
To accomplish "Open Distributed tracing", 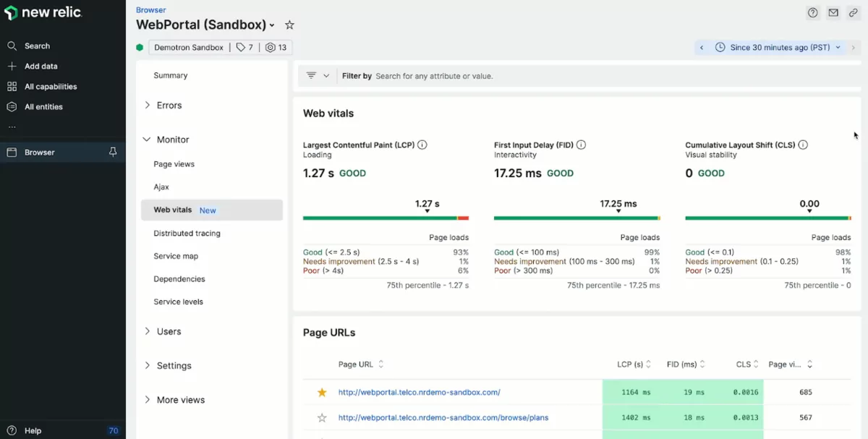I will pyautogui.click(x=187, y=233).
